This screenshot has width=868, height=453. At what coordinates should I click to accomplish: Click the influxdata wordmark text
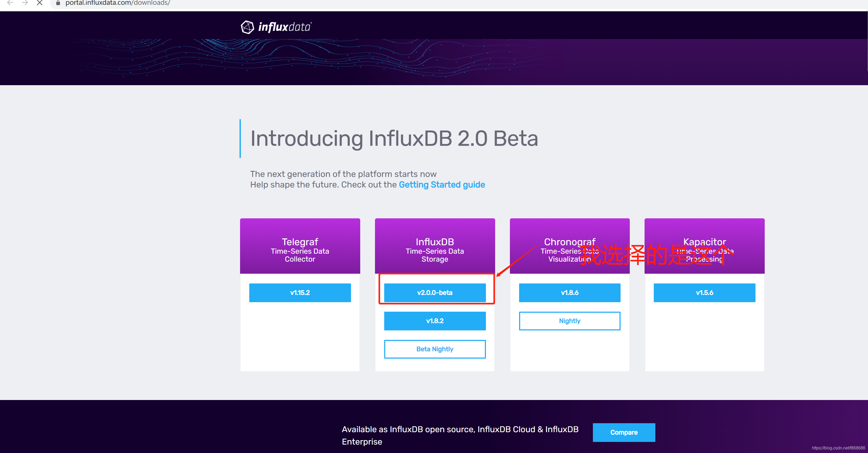285,27
